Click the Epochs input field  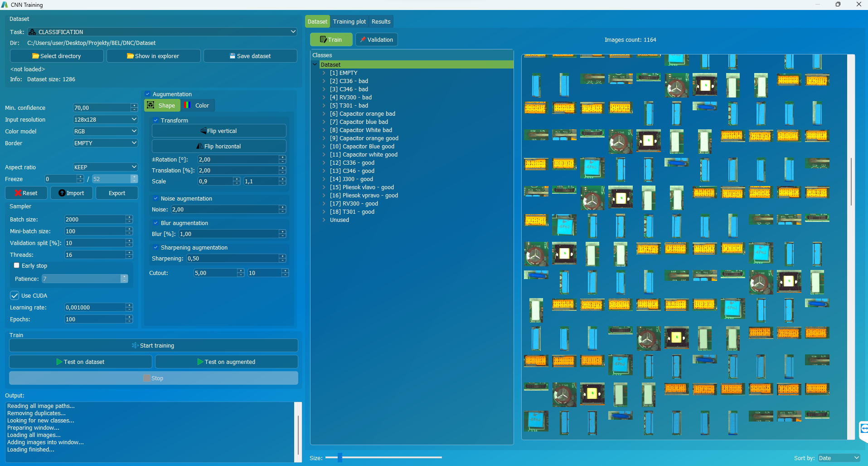pyautogui.click(x=95, y=319)
